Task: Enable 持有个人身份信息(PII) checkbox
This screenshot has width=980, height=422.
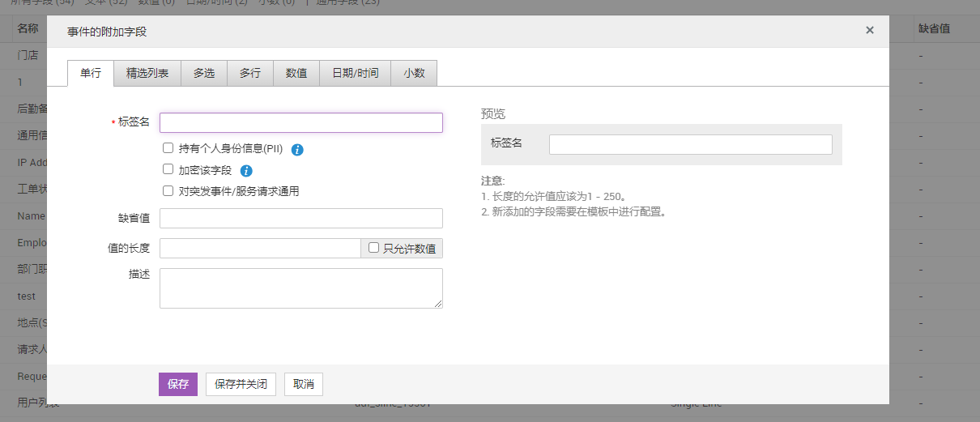Action: point(168,148)
